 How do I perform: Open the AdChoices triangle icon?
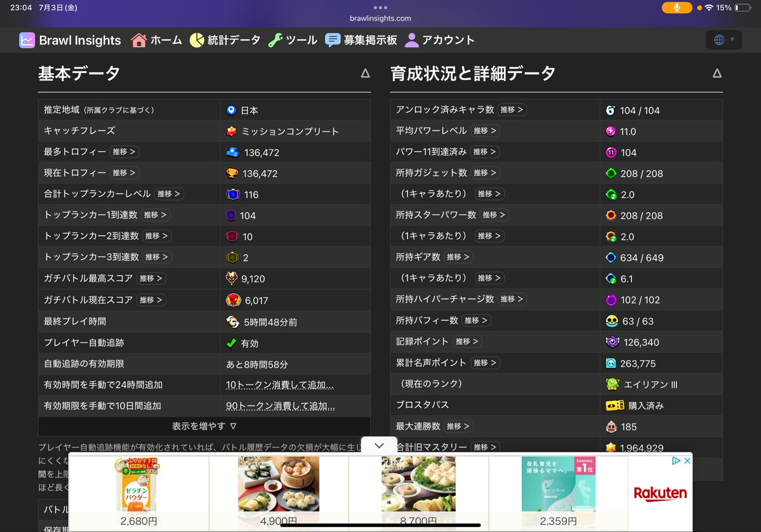tap(676, 461)
